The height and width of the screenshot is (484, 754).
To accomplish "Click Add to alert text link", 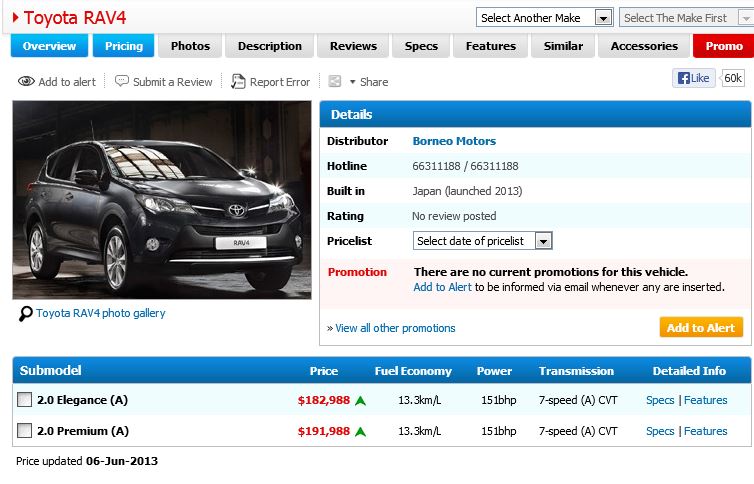I will pos(67,82).
